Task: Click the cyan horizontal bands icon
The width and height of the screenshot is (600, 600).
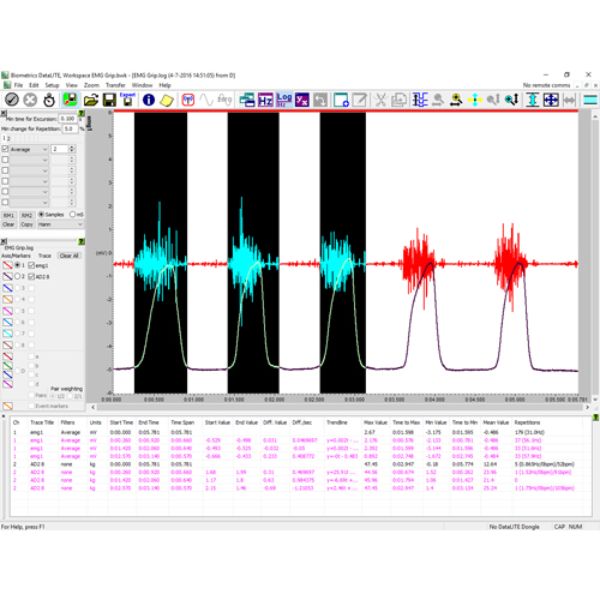Action: [590, 100]
